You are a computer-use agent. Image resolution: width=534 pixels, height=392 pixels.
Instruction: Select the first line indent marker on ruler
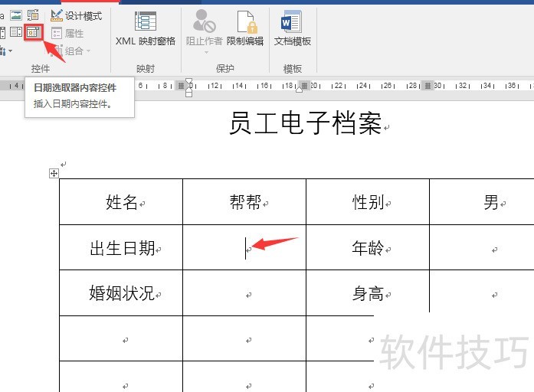tap(188, 80)
